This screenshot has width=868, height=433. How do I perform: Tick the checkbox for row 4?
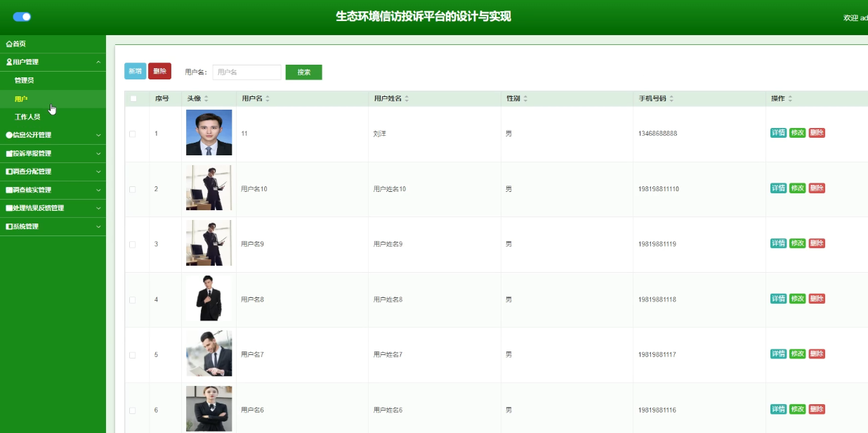(133, 299)
